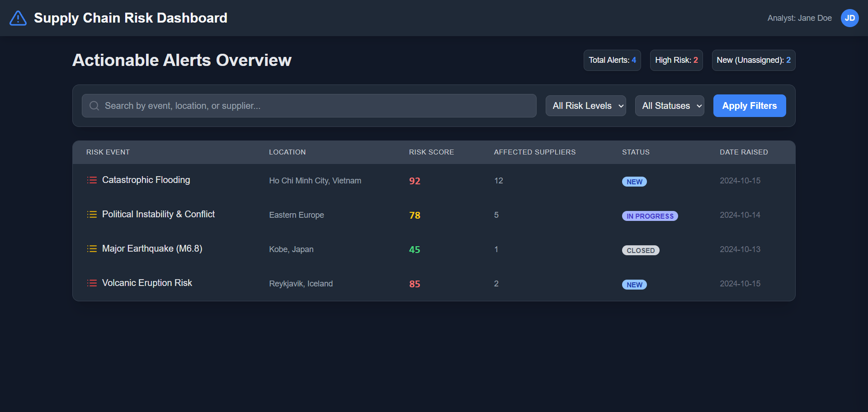Viewport: 868px width, 412px height.
Task: Expand the All Statuses dropdown
Action: [670, 106]
